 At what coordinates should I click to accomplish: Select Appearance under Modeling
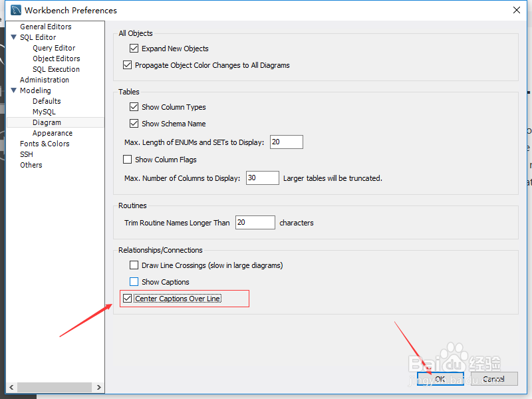(53, 133)
